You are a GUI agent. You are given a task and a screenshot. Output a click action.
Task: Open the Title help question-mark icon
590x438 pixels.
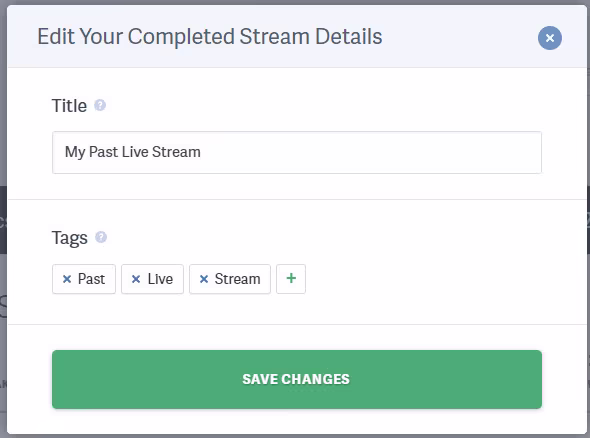[100, 105]
